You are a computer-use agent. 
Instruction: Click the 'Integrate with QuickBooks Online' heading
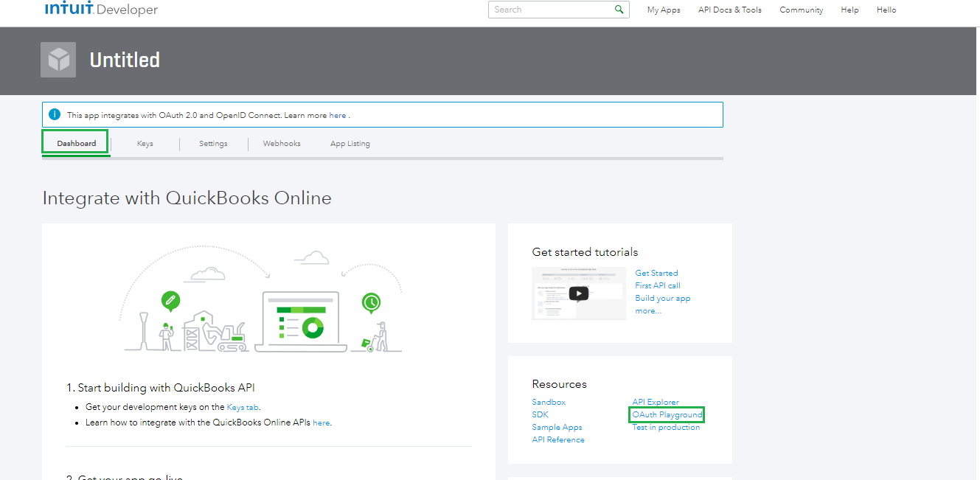click(x=187, y=198)
